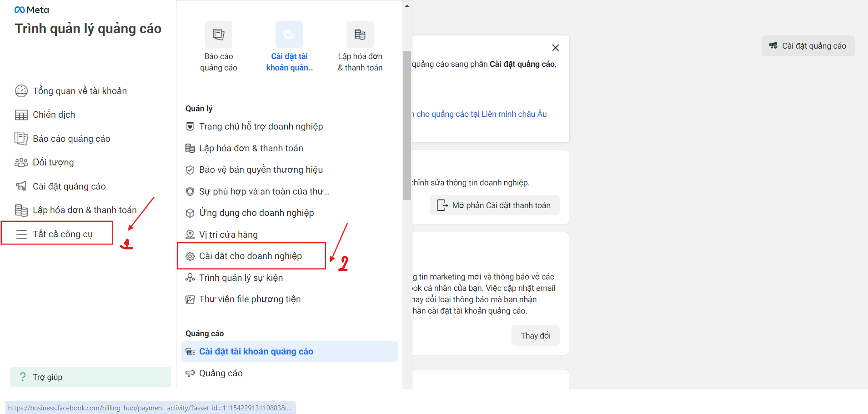Click the Trình quản lý quảng cáo title
Image resolution: width=868 pixels, height=414 pixels.
[x=88, y=29]
